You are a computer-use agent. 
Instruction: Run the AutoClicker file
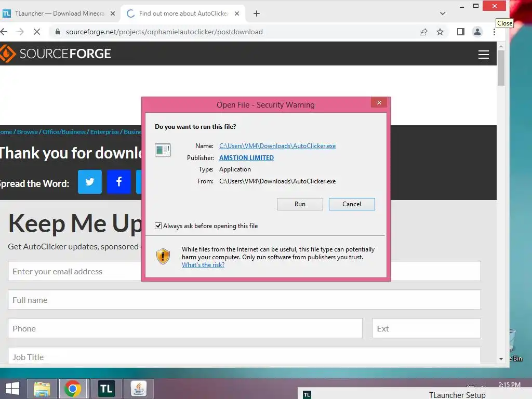click(300, 204)
